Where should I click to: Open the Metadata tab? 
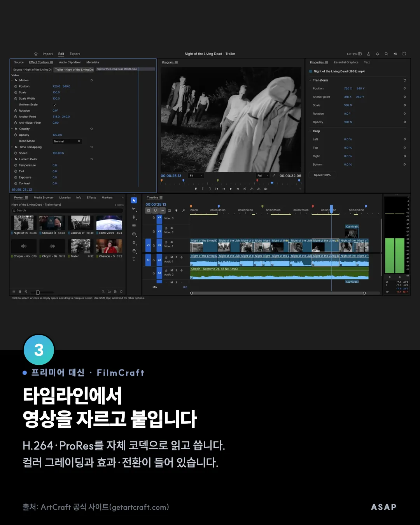click(93, 62)
